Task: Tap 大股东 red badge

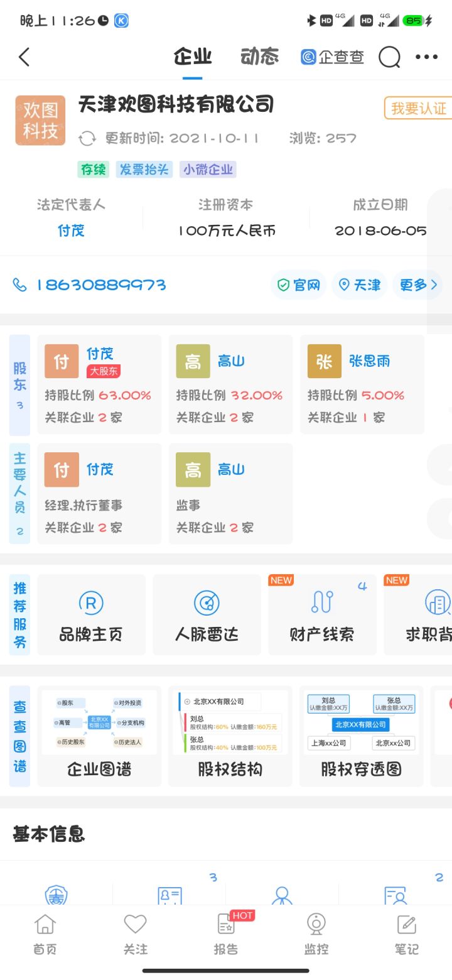Action: [x=104, y=371]
